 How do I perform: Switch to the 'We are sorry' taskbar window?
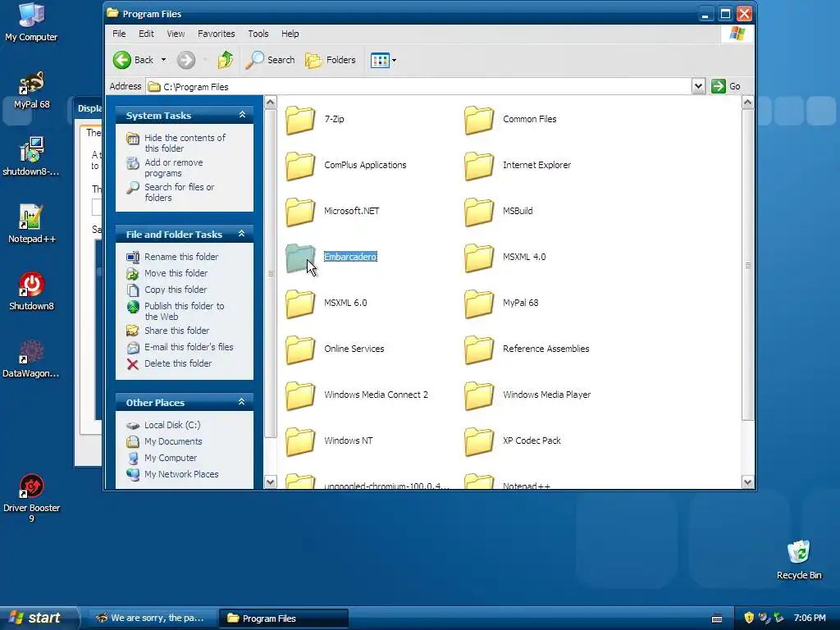click(151, 619)
